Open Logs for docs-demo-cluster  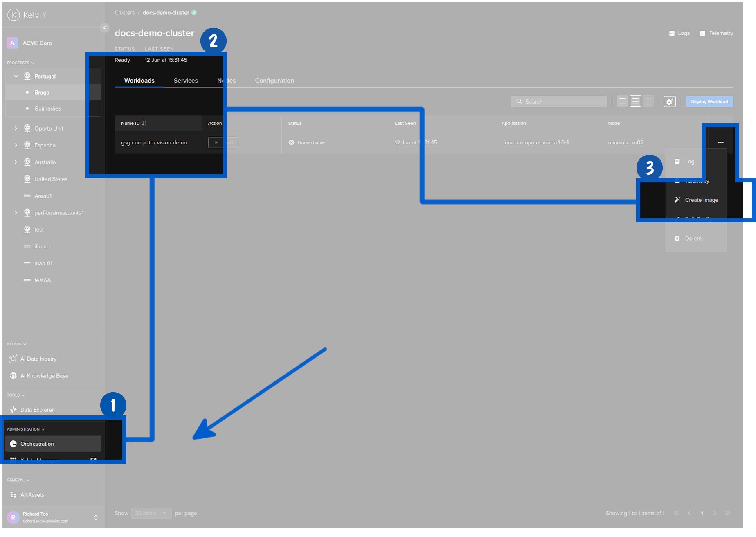679,33
